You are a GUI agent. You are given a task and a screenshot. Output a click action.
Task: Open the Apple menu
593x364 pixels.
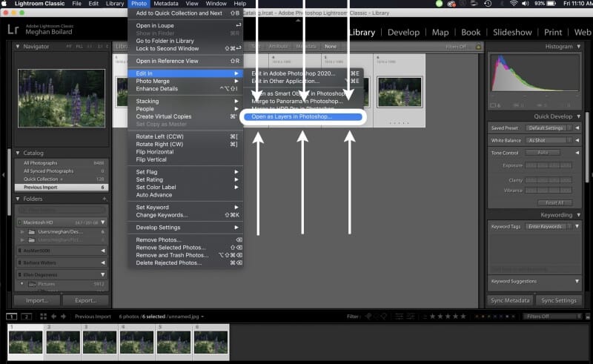[4, 4]
